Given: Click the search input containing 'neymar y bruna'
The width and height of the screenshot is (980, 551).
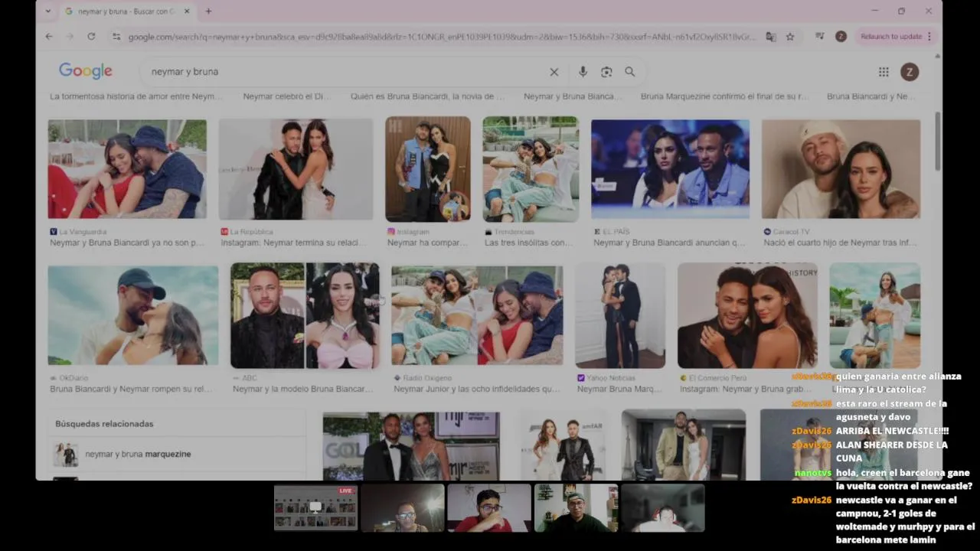Looking at the screenshot, I should (345, 71).
